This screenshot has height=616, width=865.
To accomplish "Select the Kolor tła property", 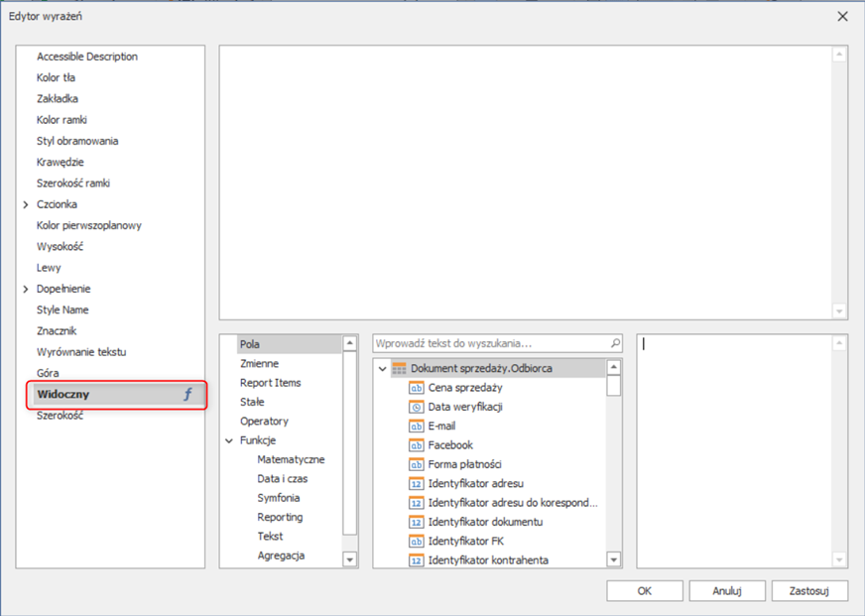I will coord(56,77).
